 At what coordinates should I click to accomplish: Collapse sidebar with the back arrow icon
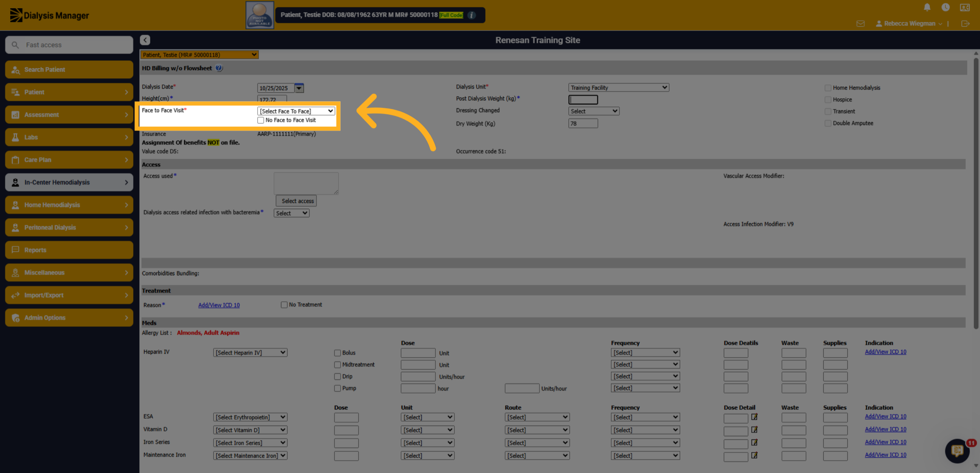point(145,40)
